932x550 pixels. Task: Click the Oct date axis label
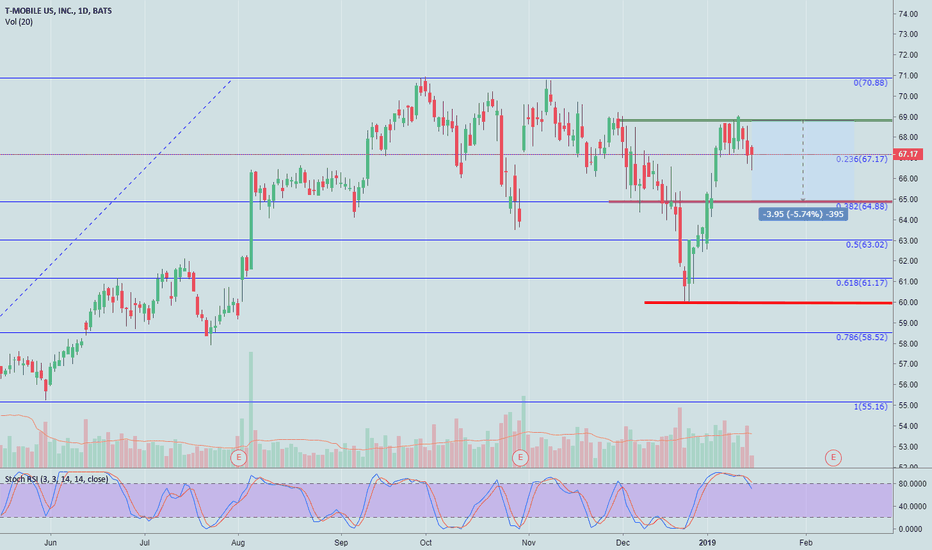425,542
